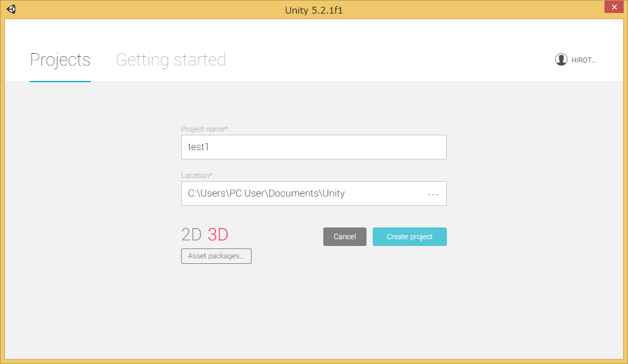Click Create project button
The height and width of the screenshot is (364, 628).
click(x=409, y=237)
